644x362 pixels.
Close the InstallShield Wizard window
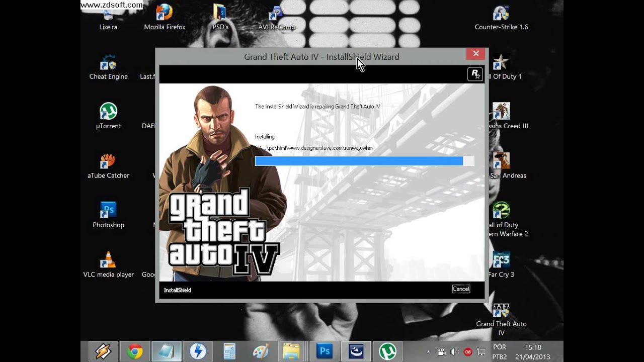(x=475, y=54)
